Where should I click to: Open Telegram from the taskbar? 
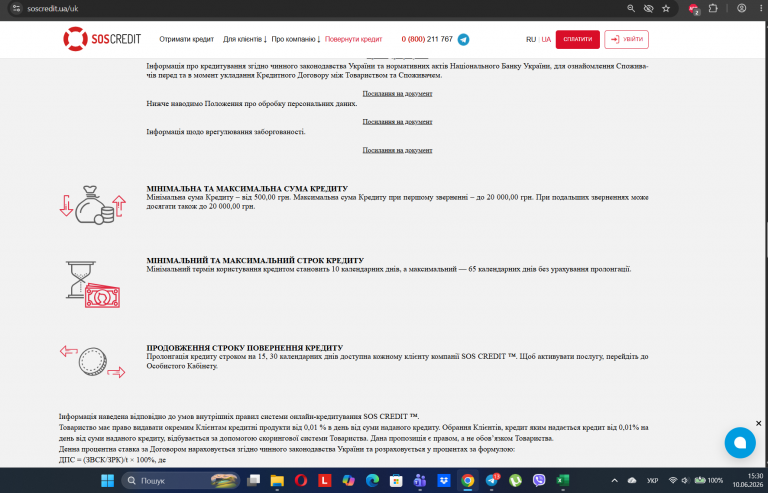[x=491, y=480]
